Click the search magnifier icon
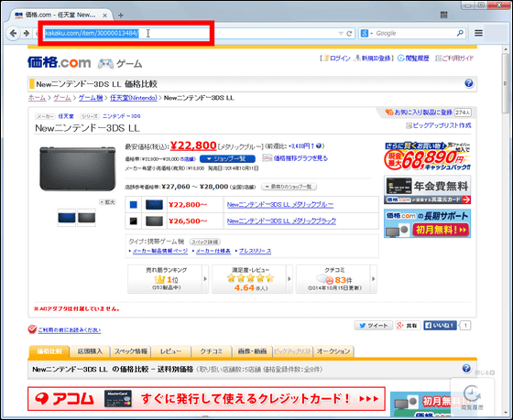 coord(460,33)
